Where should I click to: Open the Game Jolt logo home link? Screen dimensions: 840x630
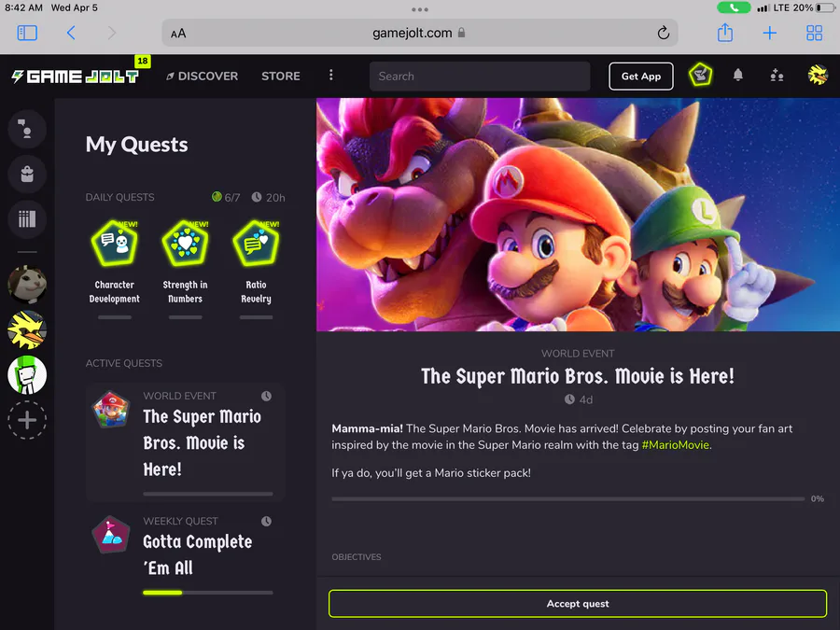[x=75, y=77]
